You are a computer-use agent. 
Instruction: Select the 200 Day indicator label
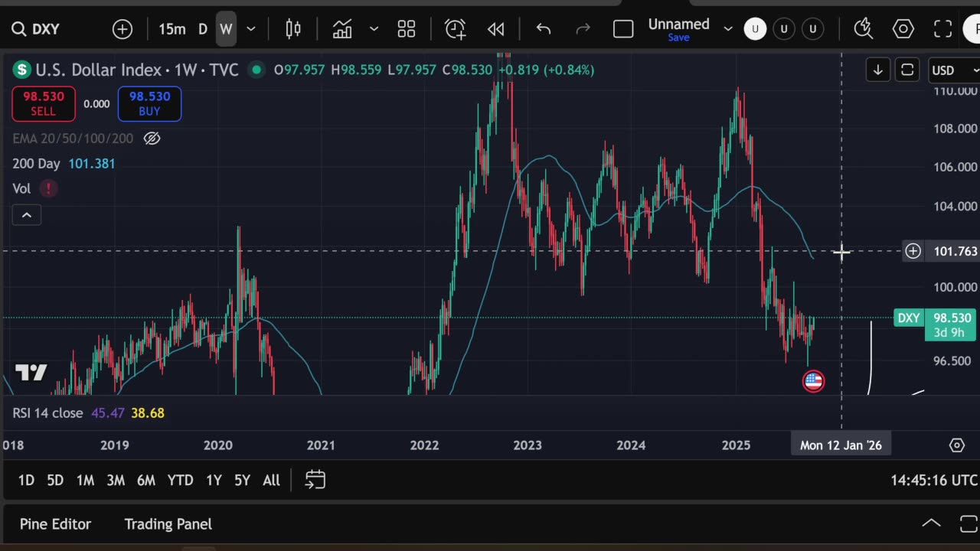(36, 164)
